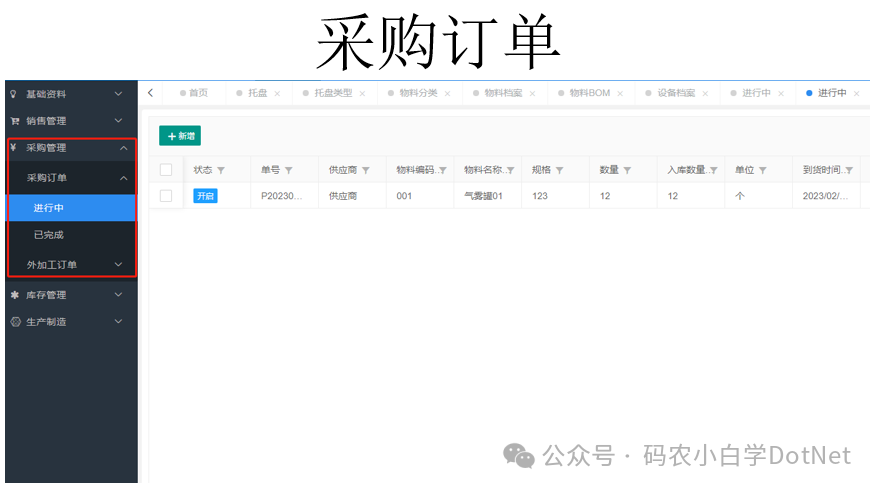Open the 外加工订单 sidebar item
The image size is (877, 490).
[x=71, y=265]
